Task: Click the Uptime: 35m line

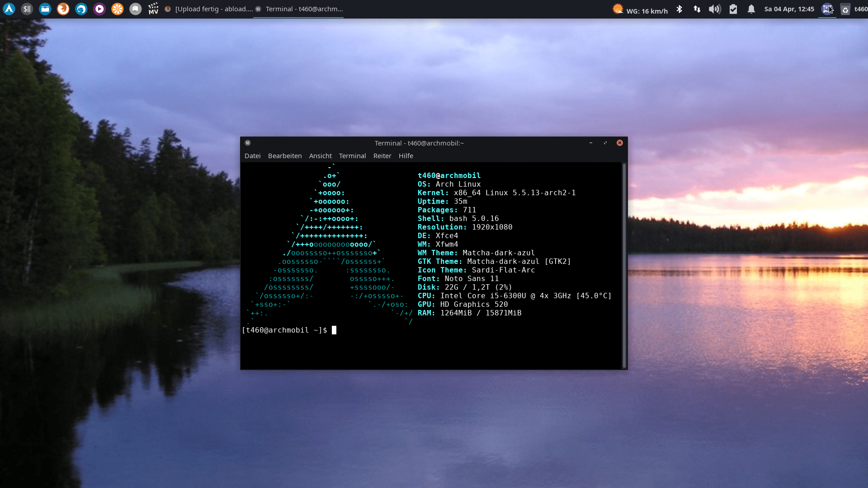Action: [x=442, y=202]
